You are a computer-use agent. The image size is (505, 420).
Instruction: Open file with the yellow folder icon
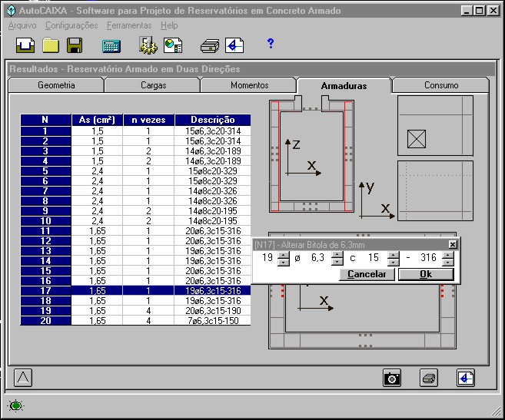click(x=51, y=45)
